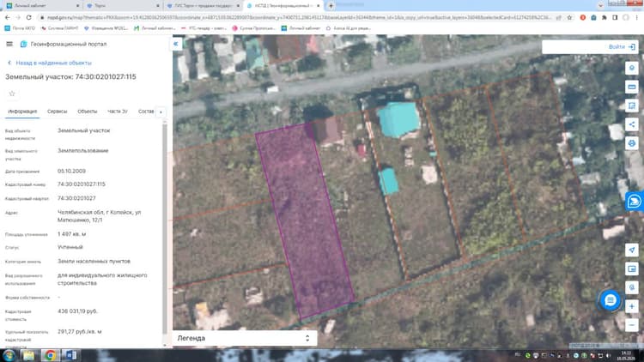Open the Извещение bookmark
The image size is (644, 362).
coord(106,28)
